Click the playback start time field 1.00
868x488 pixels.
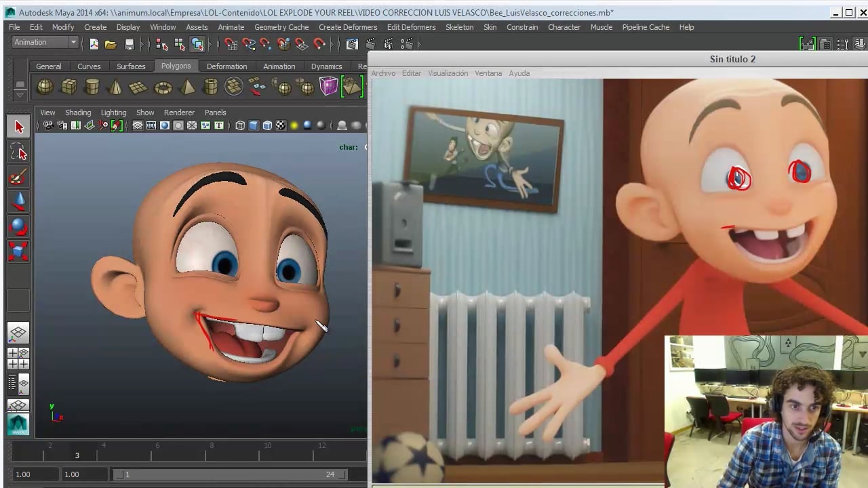(x=83, y=474)
